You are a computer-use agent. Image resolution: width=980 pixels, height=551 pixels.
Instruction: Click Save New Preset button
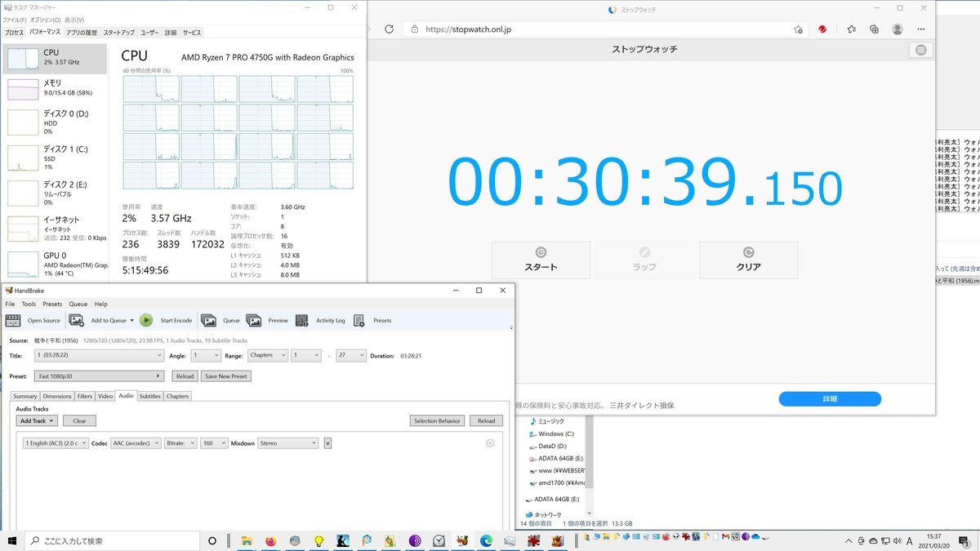coord(226,376)
